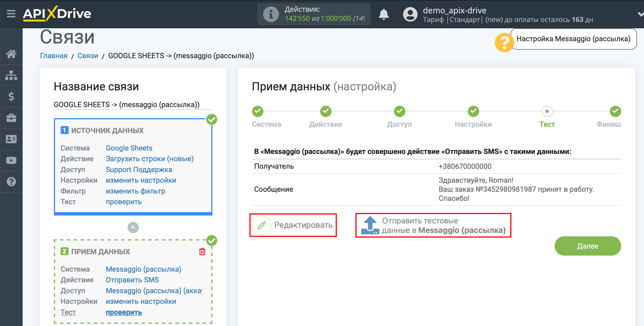Open notifications bell
The height and width of the screenshot is (326, 644).
(x=384, y=14)
